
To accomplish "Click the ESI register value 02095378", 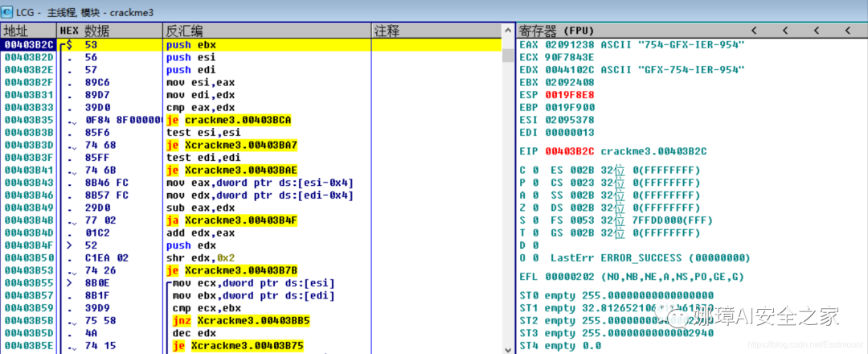I will [570, 120].
